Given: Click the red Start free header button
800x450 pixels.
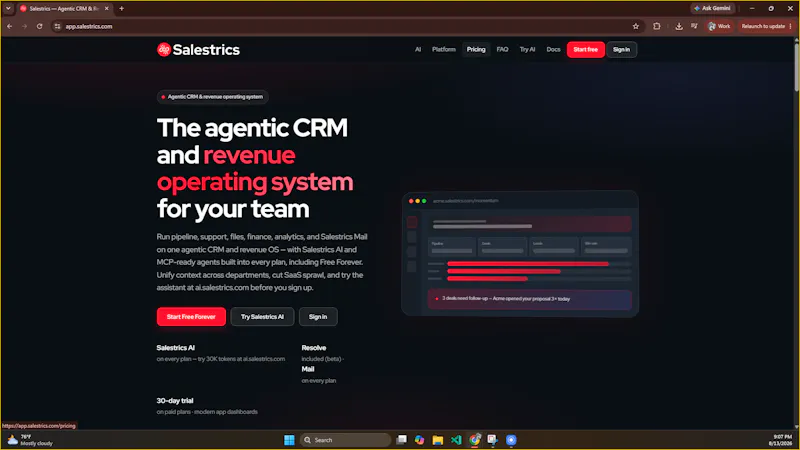Looking at the screenshot, I should 586,49.
